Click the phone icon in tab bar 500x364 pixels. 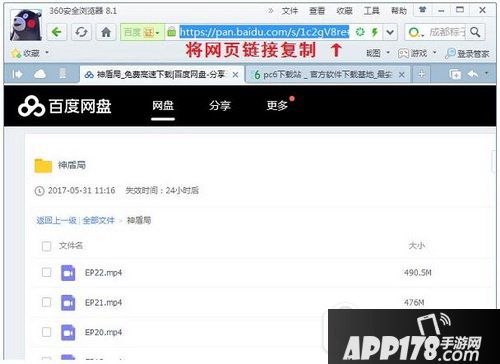coord(62,74)
